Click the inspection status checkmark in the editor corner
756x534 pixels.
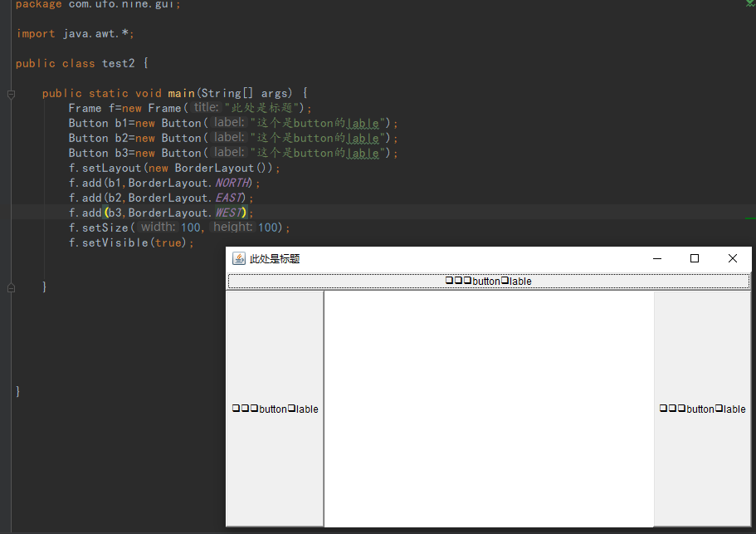750,2
